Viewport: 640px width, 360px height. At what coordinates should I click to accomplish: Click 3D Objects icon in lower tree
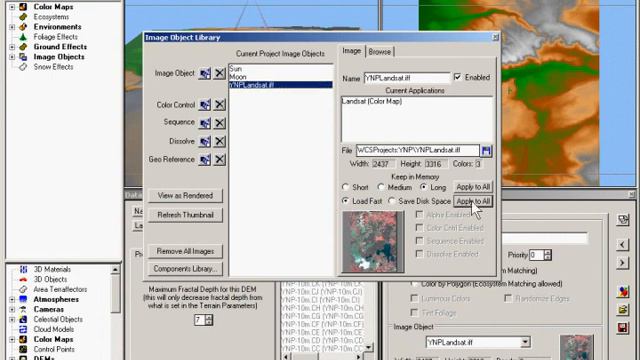23,279
